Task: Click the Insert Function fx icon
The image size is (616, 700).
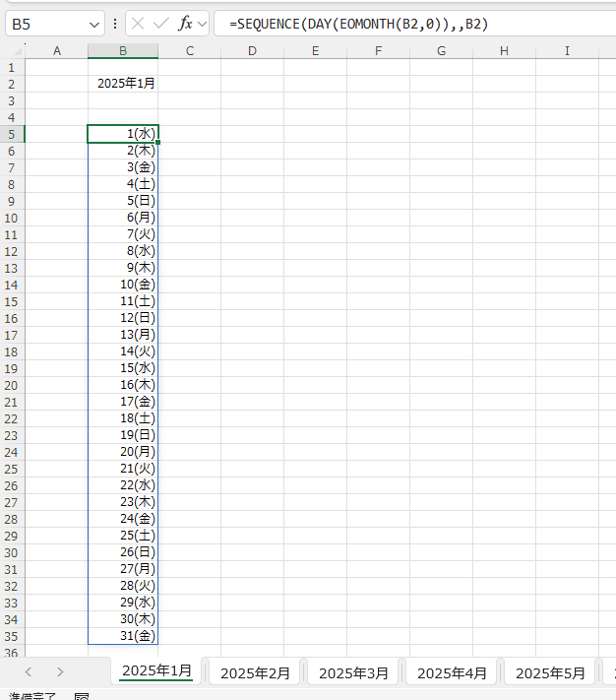Action: tap(185, 24)
